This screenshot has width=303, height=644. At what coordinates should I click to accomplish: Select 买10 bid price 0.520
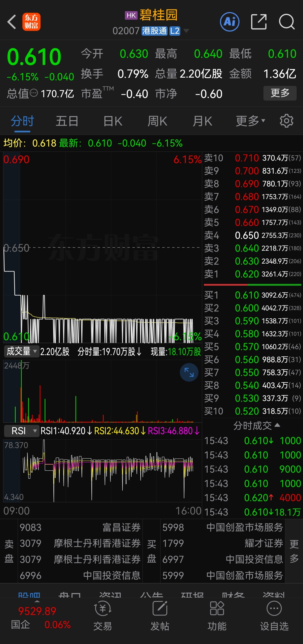pos(252,411)
